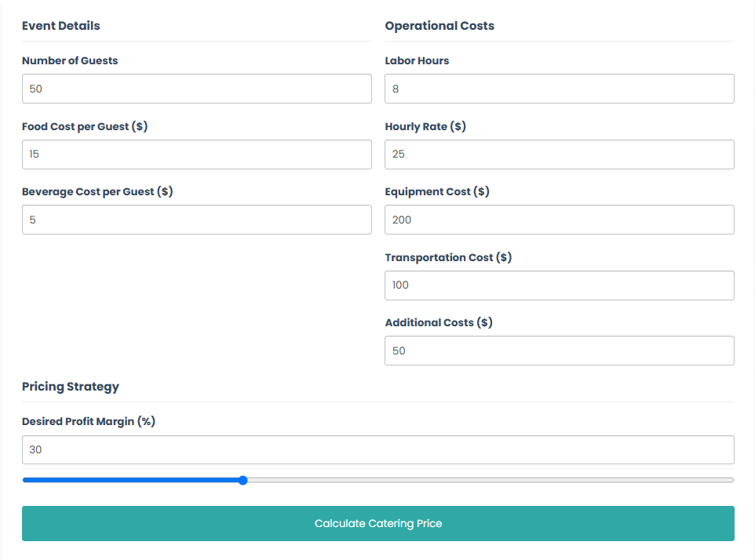Screen dimensions: 755x560
Task: Click the Desired Profit Margin input field
Action: 378,450
